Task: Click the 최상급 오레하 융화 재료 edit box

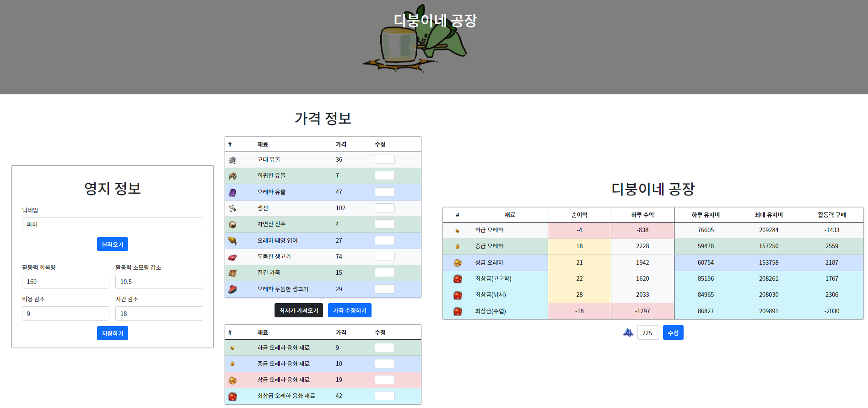Action: pyautogui.click(x=385, y=396)
